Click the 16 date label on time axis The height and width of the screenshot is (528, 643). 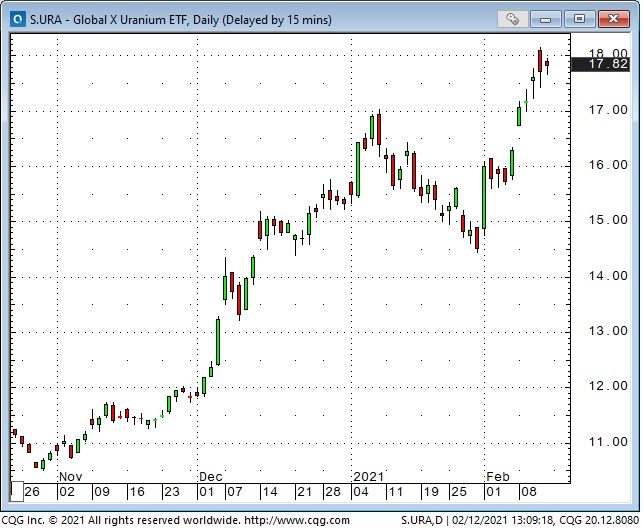137,492
